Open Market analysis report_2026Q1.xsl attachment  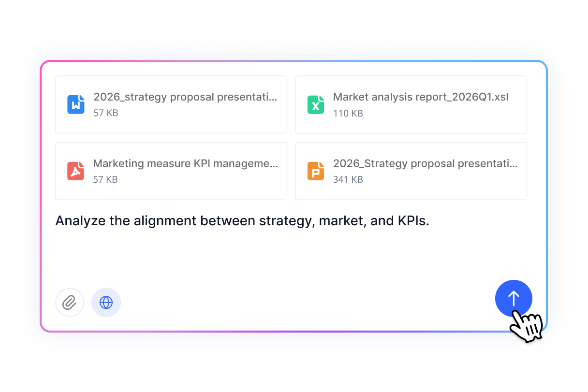411,104
